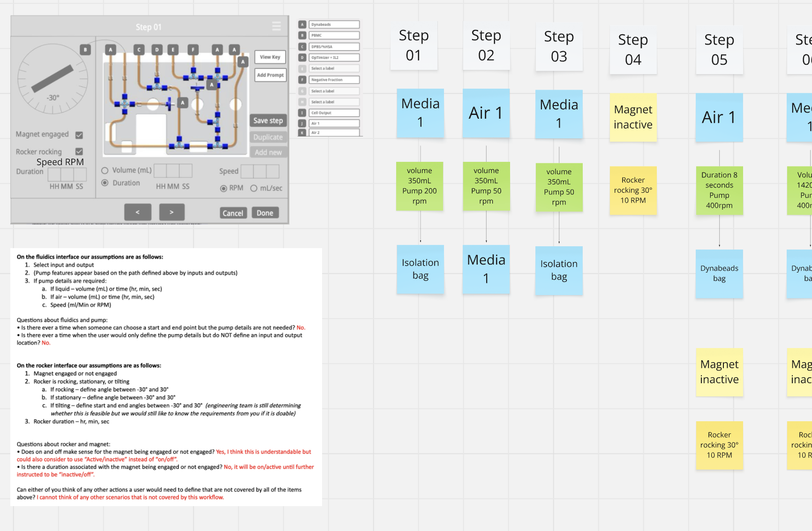Click the K port badge for Air 2

pyautogui.click(x=303, y=132)
